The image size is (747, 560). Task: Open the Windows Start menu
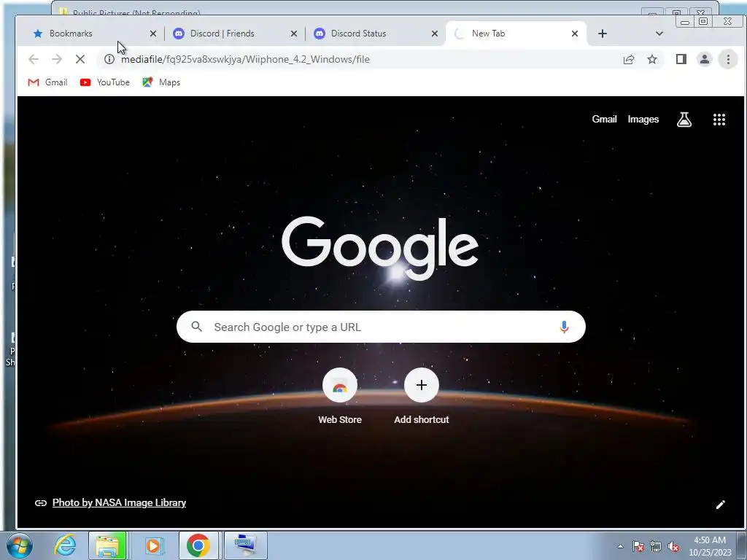pos(20,545)
